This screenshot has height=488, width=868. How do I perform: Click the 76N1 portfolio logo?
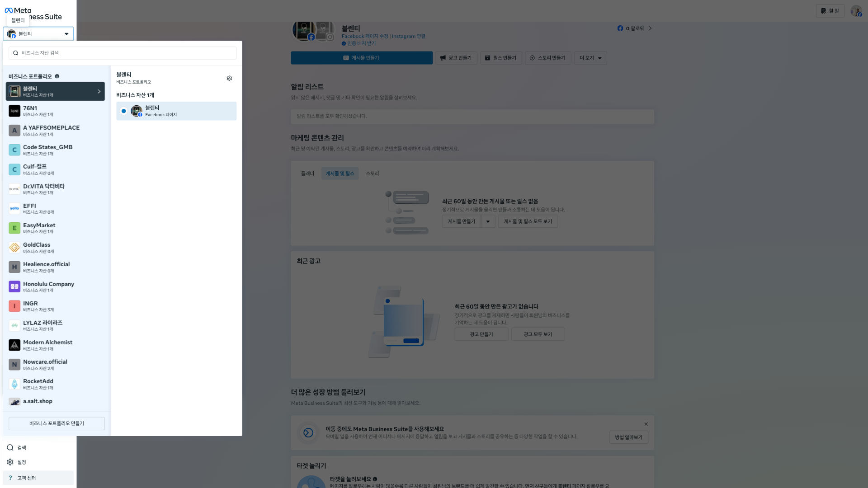14,111
